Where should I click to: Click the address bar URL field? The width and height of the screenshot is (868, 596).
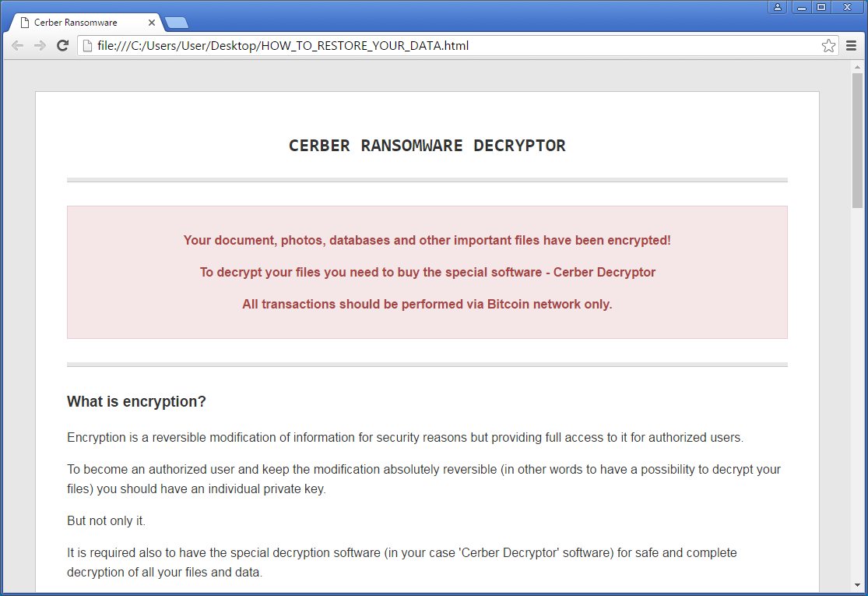coord(457,46)
